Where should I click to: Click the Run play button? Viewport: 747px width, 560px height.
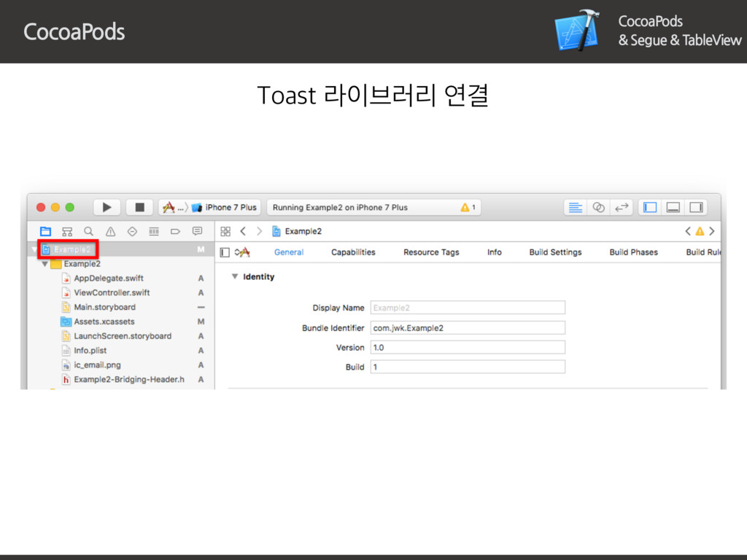tap(107, 207)
